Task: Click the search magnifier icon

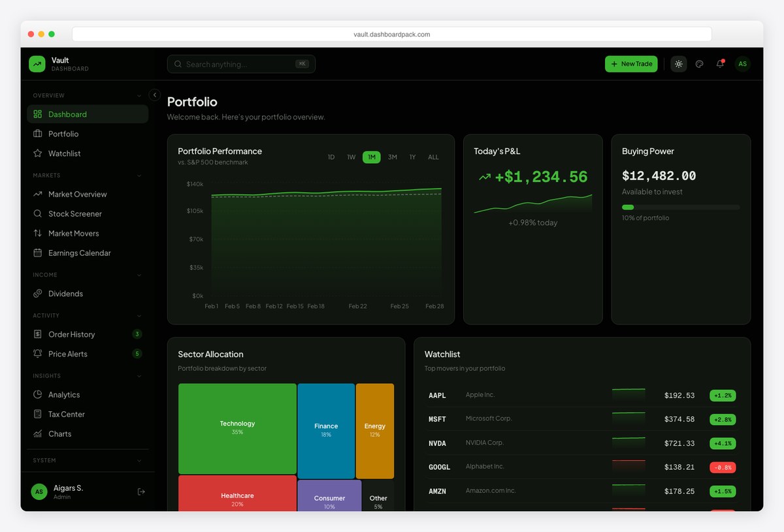Action: coord(178,64)
